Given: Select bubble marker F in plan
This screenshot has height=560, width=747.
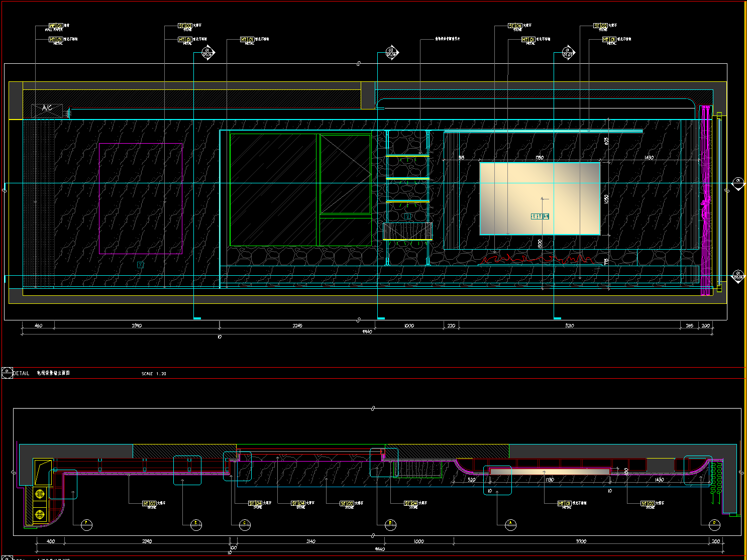Looking at the screenshot, I should pos(87,525).
